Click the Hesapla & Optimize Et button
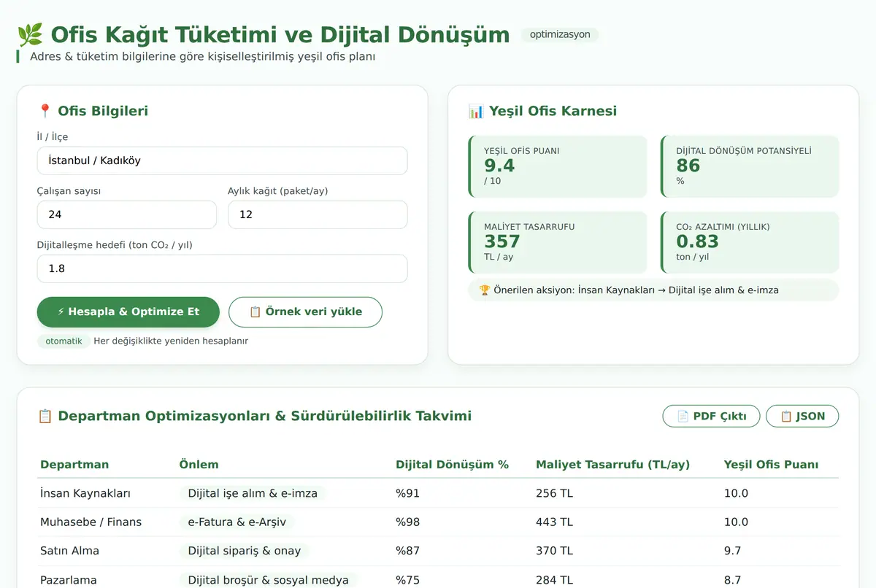The width and height of the screenshot is (876, 588). pos(128,312)
